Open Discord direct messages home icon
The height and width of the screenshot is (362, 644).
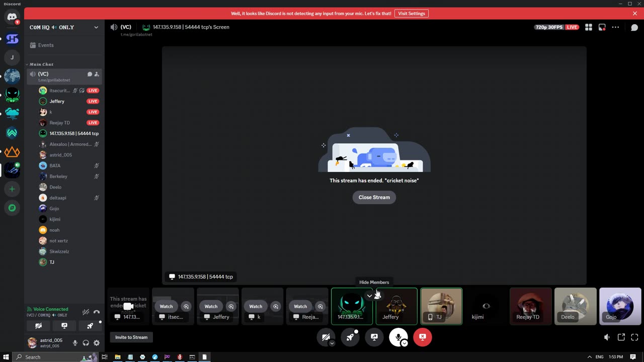[x=12, y=18]
